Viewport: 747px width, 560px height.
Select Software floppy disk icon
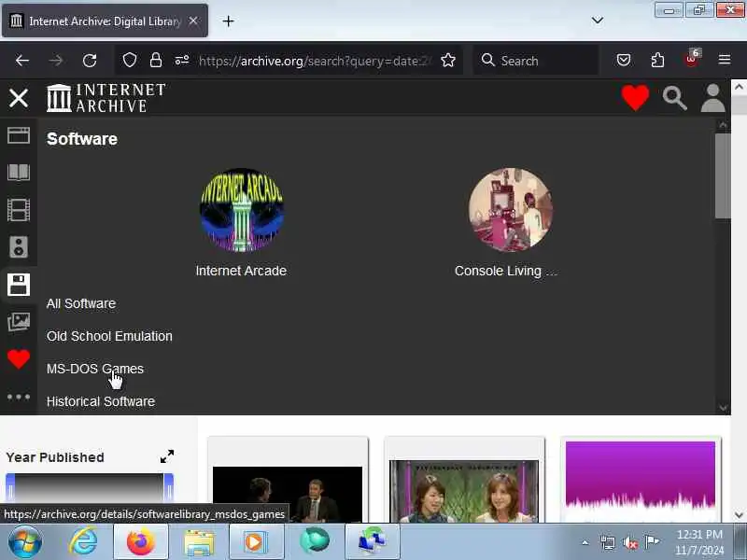coord(19,285)
